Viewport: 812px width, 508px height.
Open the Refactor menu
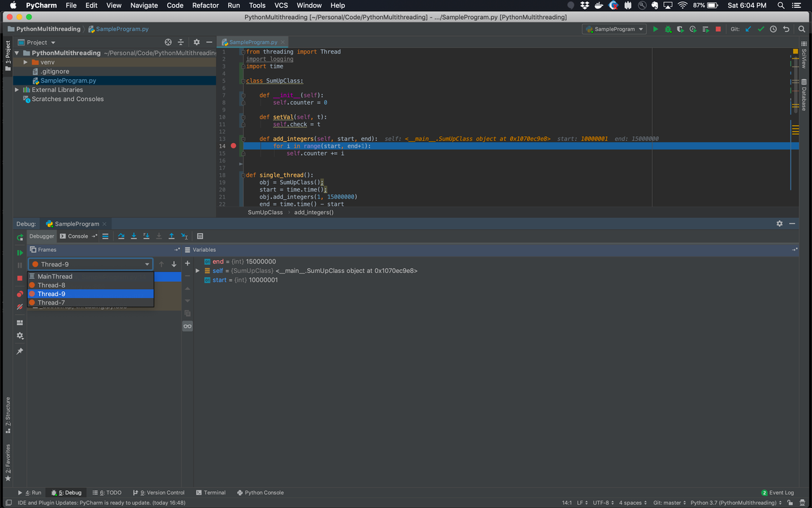click(x=205, y=5)
